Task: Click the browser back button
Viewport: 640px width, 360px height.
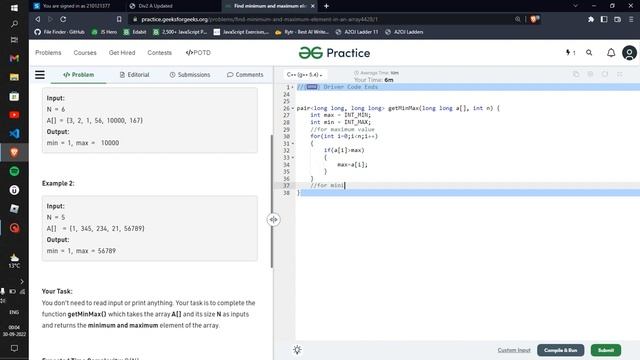Action: pos(38,19)
